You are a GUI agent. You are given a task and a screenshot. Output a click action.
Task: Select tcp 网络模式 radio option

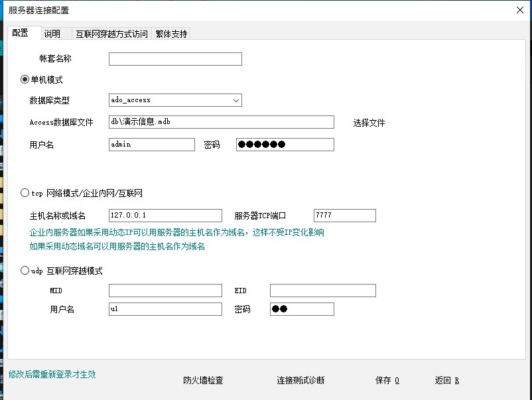(x=25, y=194)
